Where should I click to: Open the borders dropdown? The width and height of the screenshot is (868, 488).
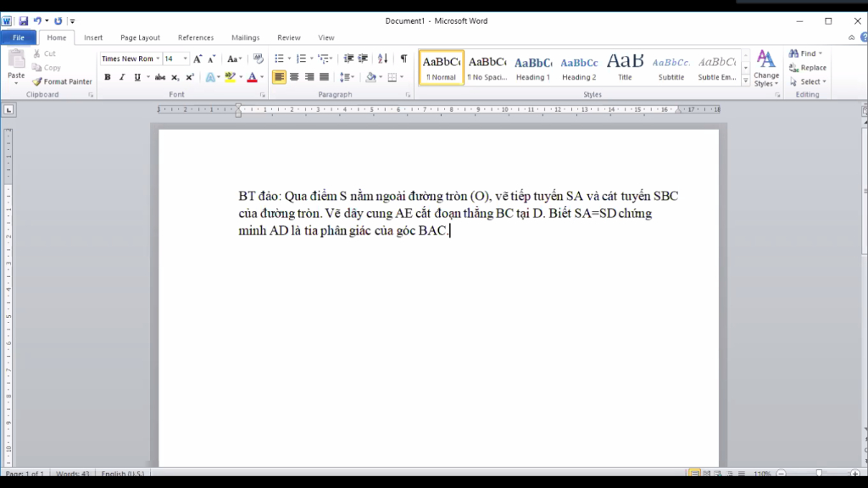coord(402,77)
